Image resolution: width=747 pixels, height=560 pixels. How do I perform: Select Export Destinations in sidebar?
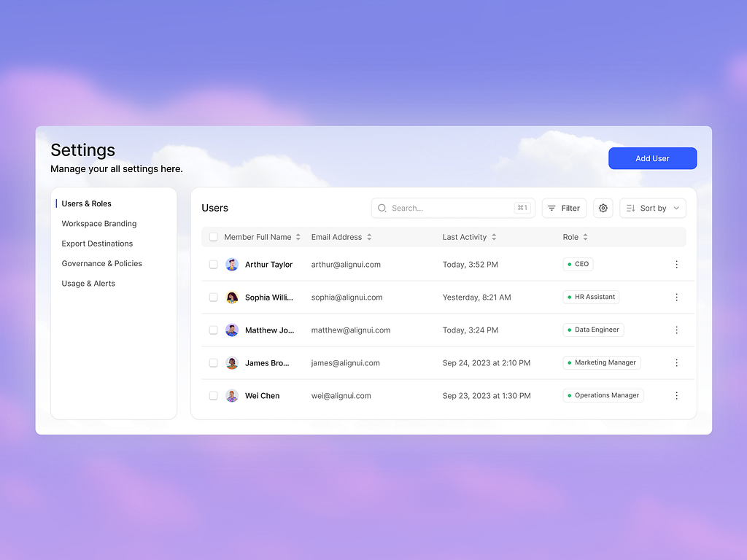coord(97,244)
